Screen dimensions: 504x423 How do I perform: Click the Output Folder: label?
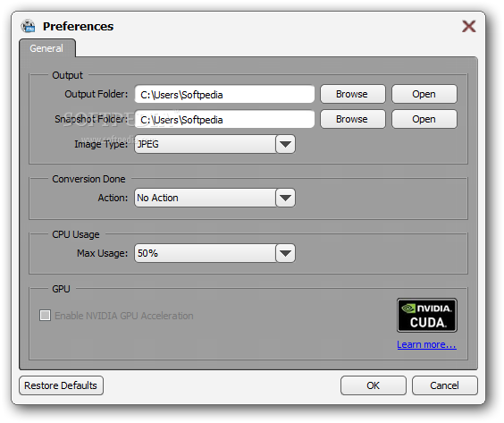[x=97, y=94]
